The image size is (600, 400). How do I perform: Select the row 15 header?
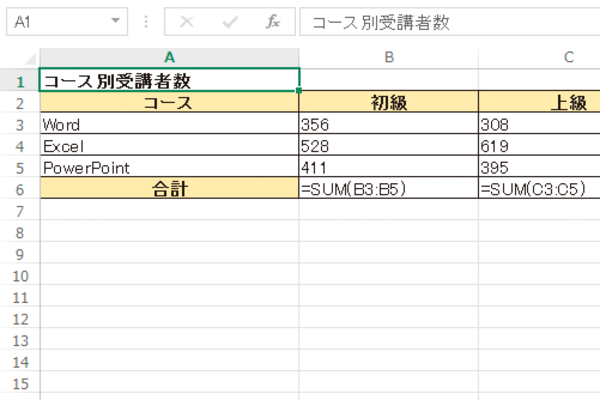(x=20, y=383)
